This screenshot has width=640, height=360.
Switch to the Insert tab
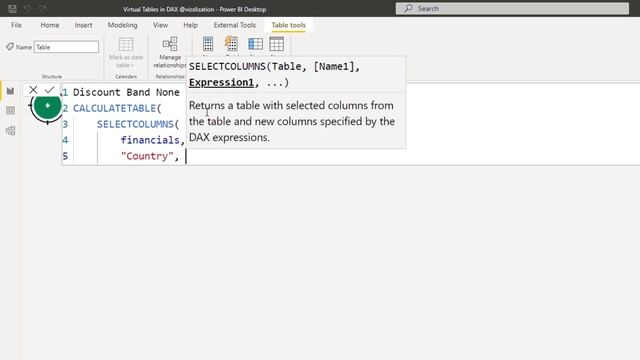[83, 25]
